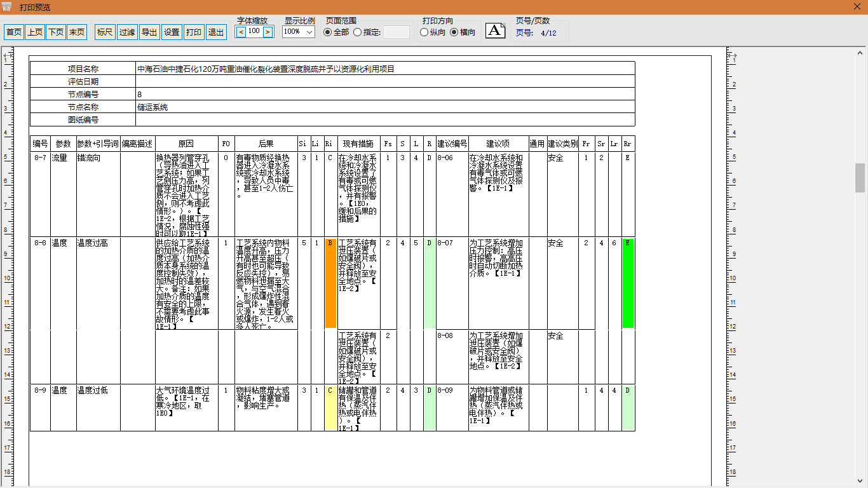Jump to the last page with 末页
This screenshot has height=488, width=868.
click(x=77, y=32)
